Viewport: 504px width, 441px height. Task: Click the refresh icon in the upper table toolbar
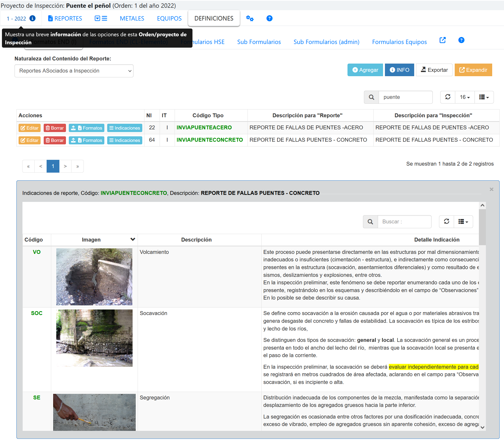[448, 97]
